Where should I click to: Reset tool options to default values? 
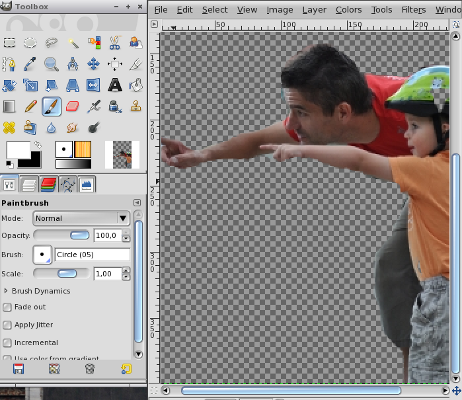pyautogui.click(x=126, y=369)
